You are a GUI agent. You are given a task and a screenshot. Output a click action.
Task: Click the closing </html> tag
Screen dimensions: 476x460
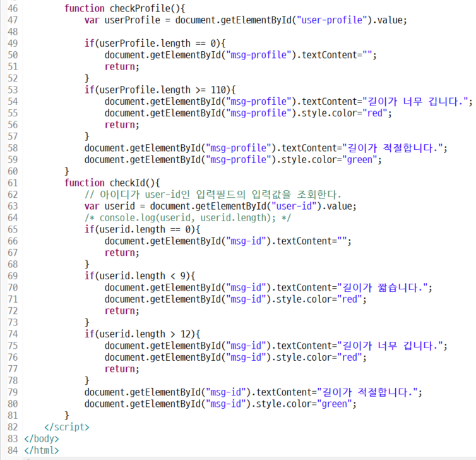point(42,451)
